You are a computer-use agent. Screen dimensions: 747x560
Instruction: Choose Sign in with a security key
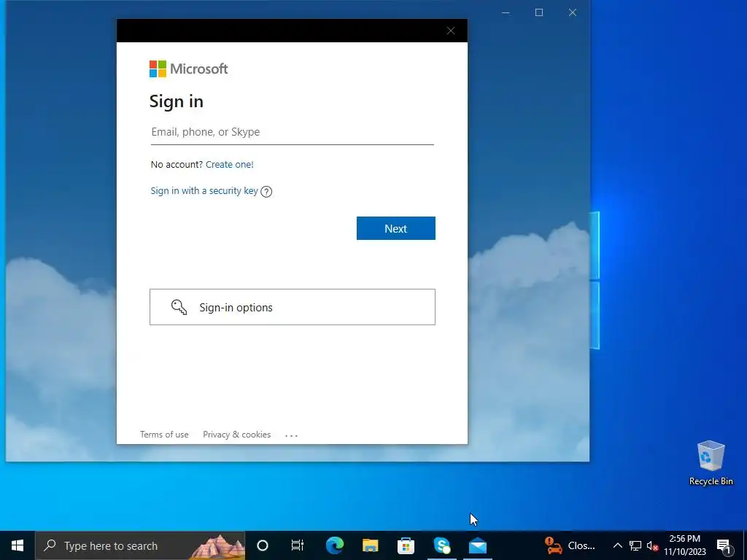click(204, 191)
